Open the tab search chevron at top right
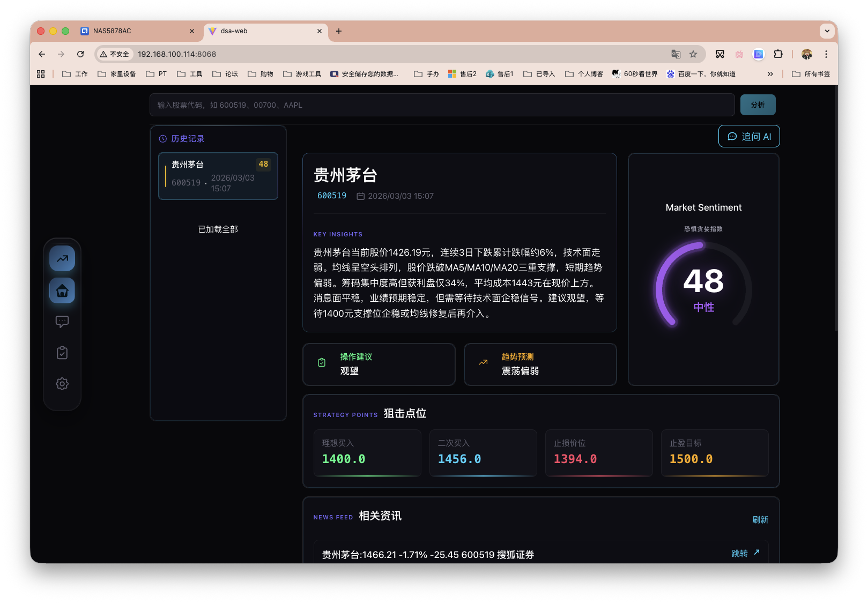Viewport: 868px width, 603px height. (x=827, y=31)
